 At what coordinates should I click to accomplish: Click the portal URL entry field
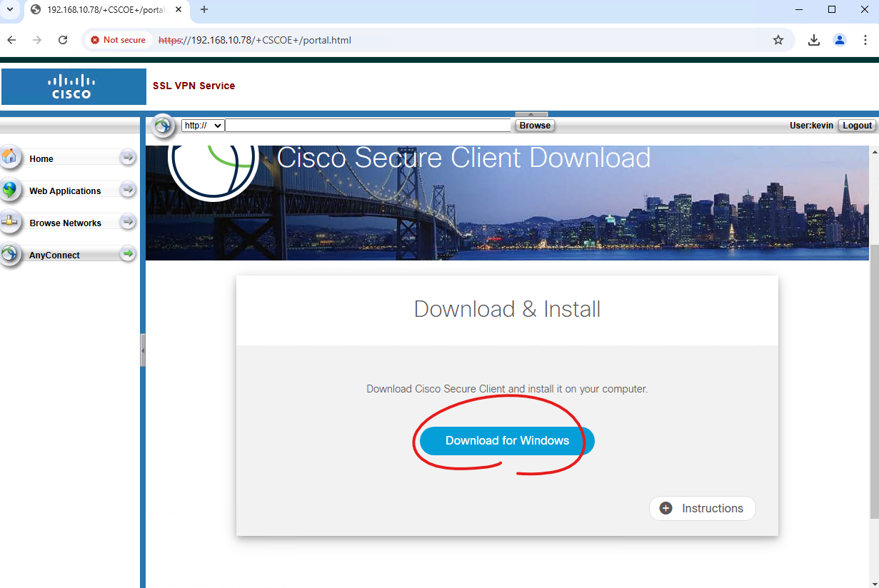(368, 126)
